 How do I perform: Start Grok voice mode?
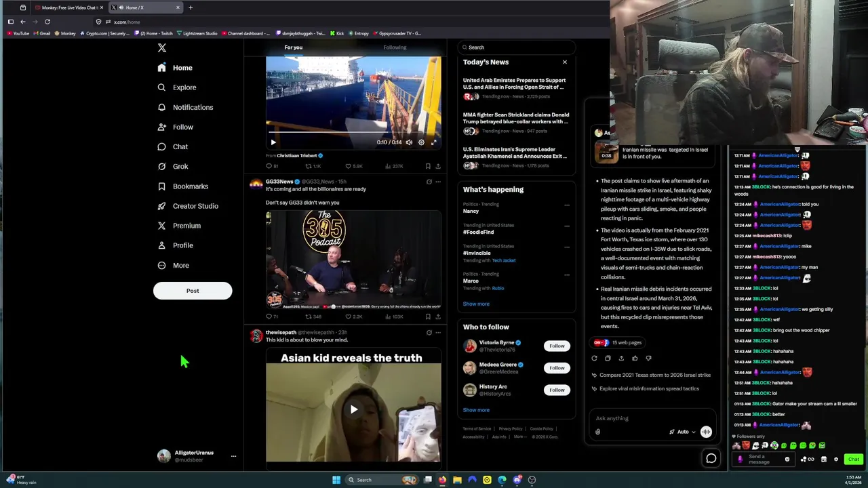tap(706, 432)
